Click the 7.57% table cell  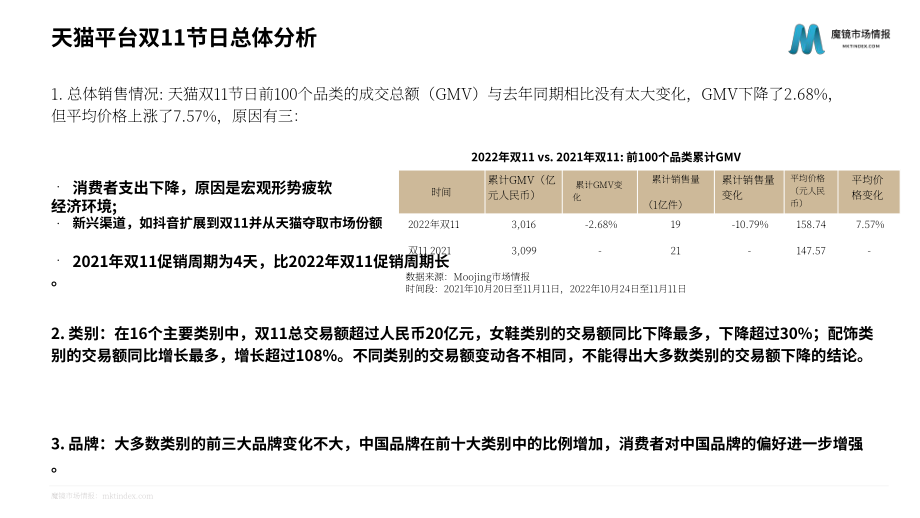(x=870, y=224)
